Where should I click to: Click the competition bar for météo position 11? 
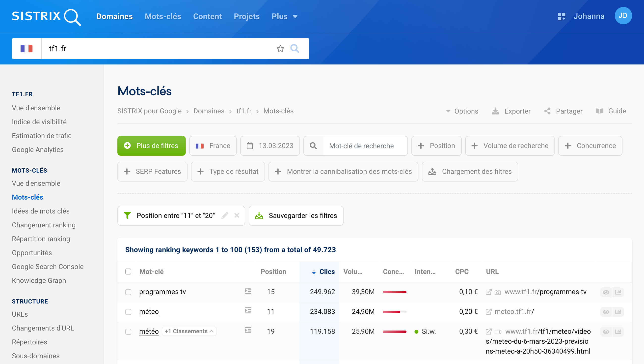[395, 312]
